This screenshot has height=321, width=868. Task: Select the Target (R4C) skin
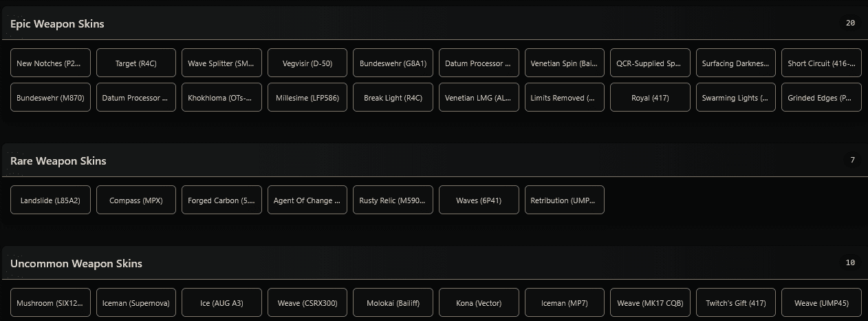point(136,63)
